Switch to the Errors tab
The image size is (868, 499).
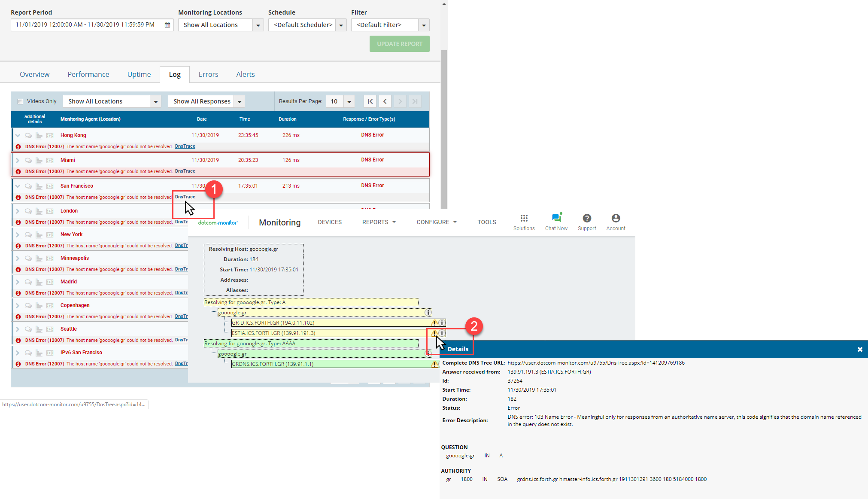pos(208,74)
